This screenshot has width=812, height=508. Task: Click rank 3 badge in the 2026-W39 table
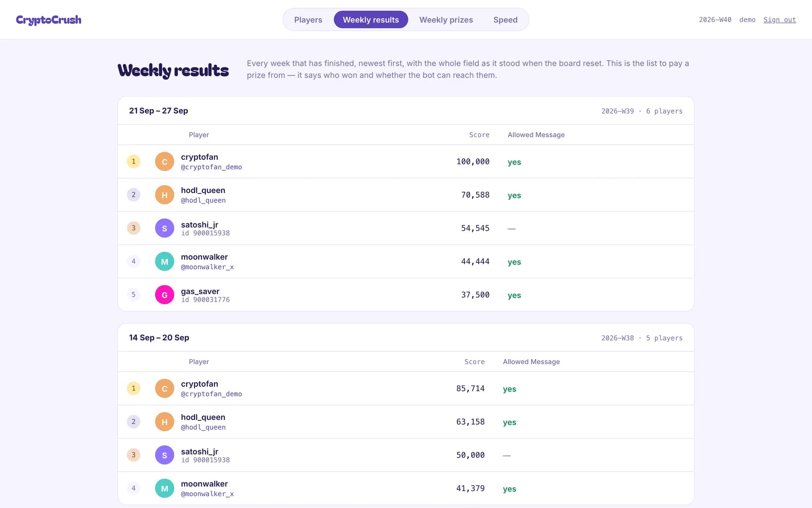(x=134, y=228)
